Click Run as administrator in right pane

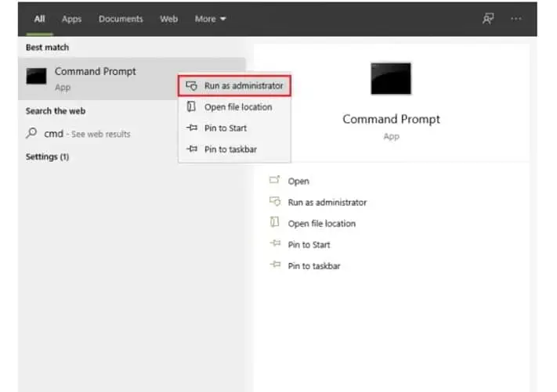pyautogui.click(x=327, y=203)
